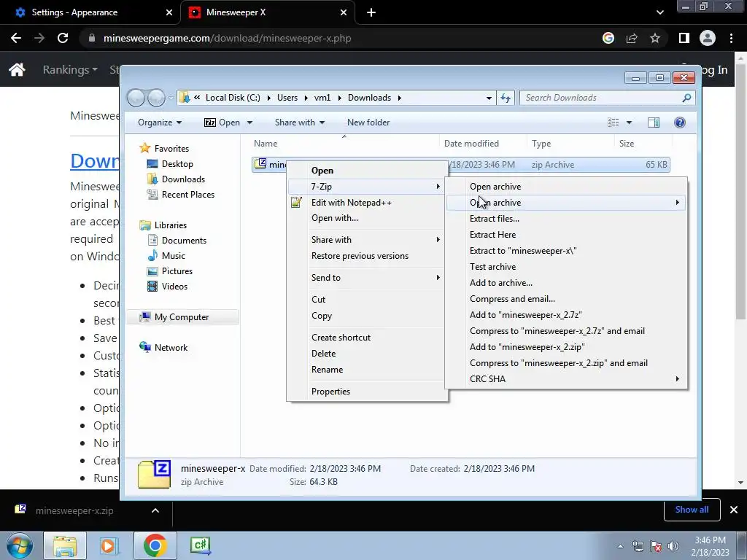Choose Extract files... in 7-Zip menu

[495, 219]
